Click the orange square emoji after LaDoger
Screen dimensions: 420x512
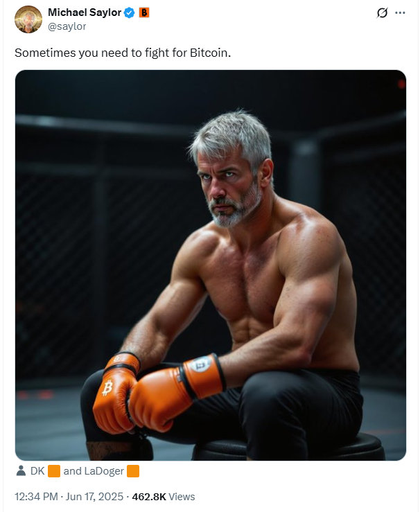(133, 471)
